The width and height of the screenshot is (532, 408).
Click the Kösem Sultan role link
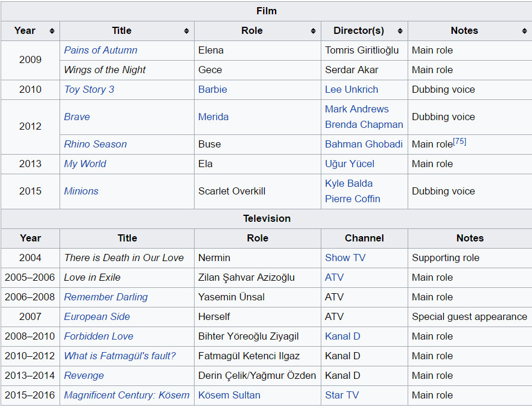point(229,396)
